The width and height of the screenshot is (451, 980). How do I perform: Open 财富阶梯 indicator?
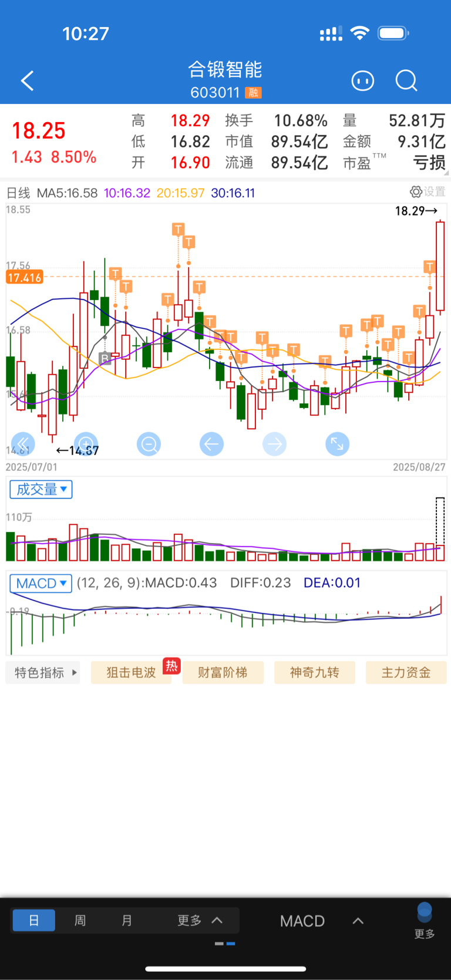[x=223, y=672]
